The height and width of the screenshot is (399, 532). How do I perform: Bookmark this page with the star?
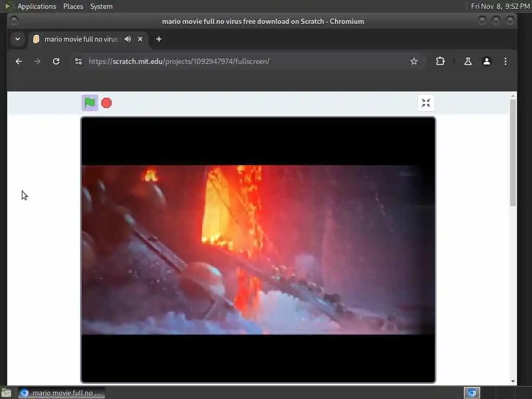pyautogui.click(x=414, y=61)
